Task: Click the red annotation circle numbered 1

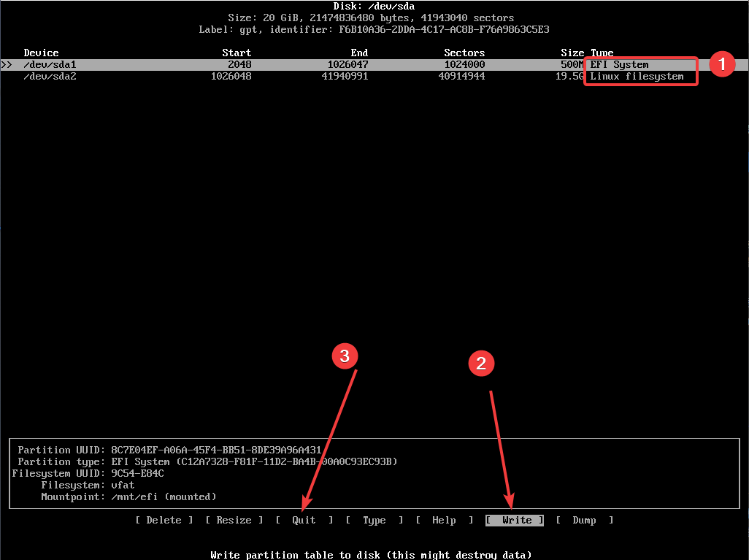Action: click(x=722, y=64)
